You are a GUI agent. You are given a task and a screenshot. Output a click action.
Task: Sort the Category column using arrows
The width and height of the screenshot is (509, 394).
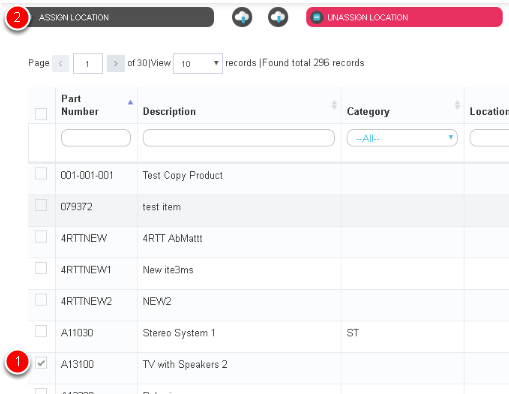[x=457, y=105]
